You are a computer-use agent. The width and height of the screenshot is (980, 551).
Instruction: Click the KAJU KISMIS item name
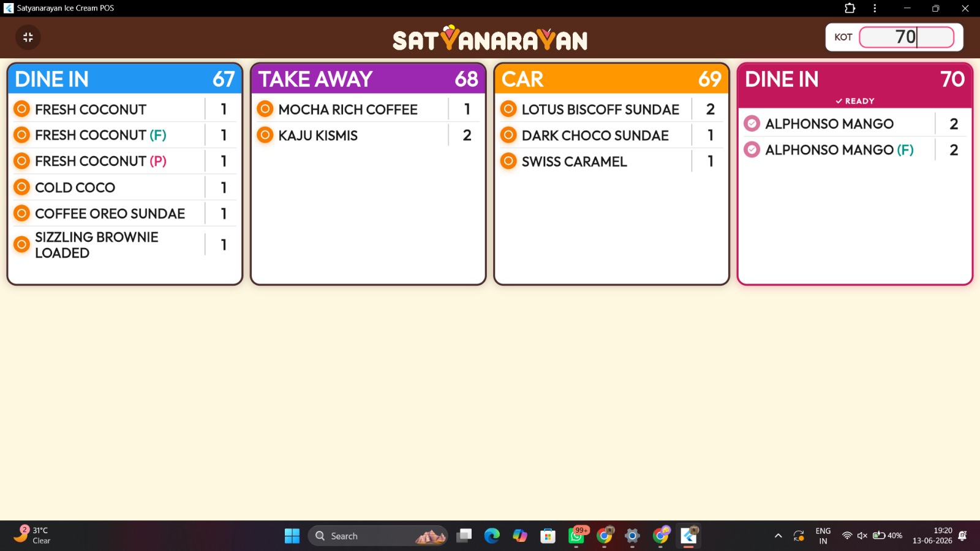318,135
